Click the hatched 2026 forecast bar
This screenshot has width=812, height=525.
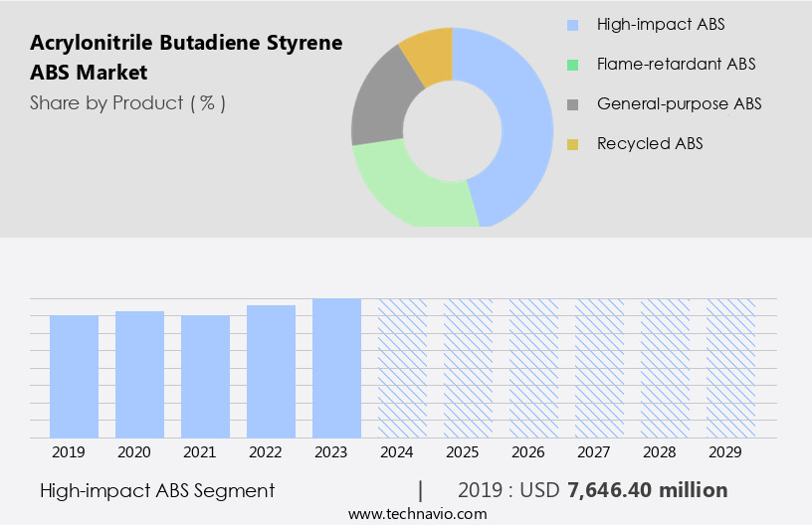click(533, 368)
